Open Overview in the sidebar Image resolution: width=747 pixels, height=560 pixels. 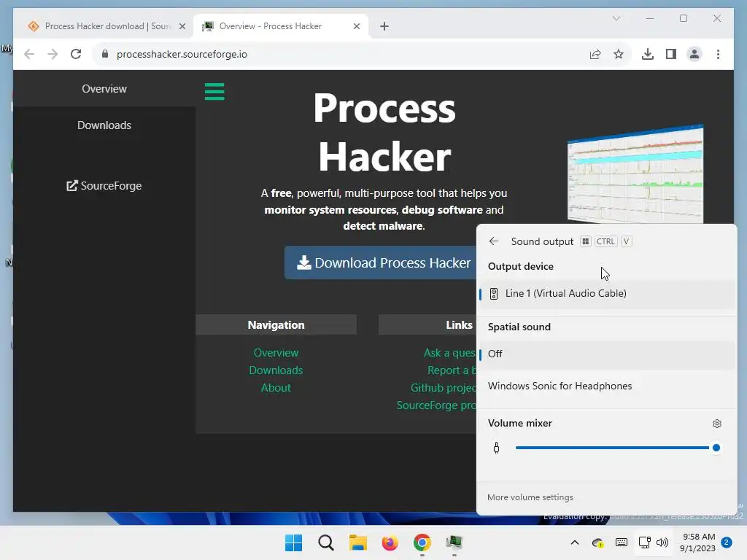(104, 88)
